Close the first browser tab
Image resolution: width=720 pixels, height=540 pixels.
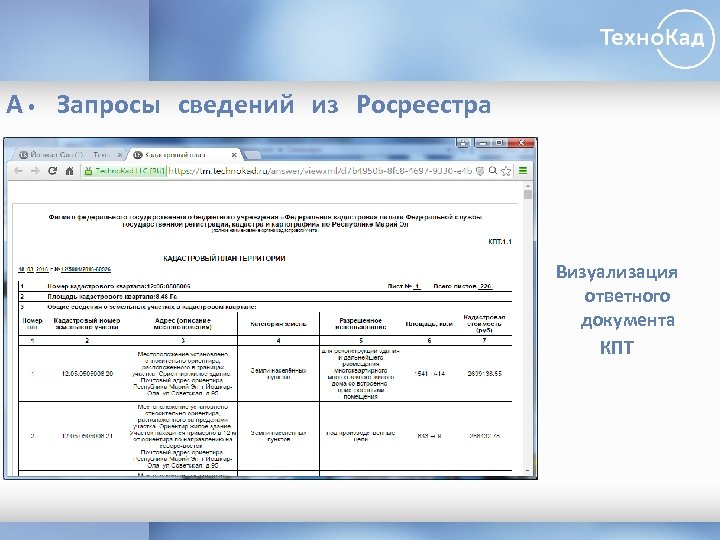pyautogui.click(x=120, y=155)
